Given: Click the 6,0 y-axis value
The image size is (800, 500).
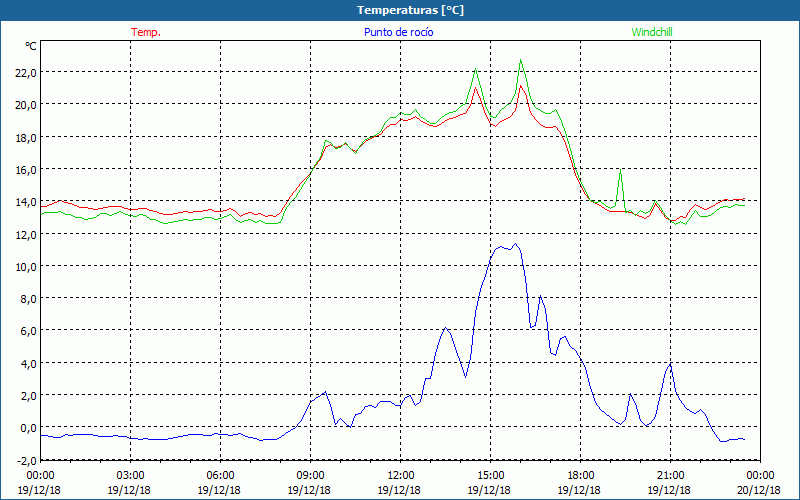Looking at the screenshot, I should coord(29,331).
